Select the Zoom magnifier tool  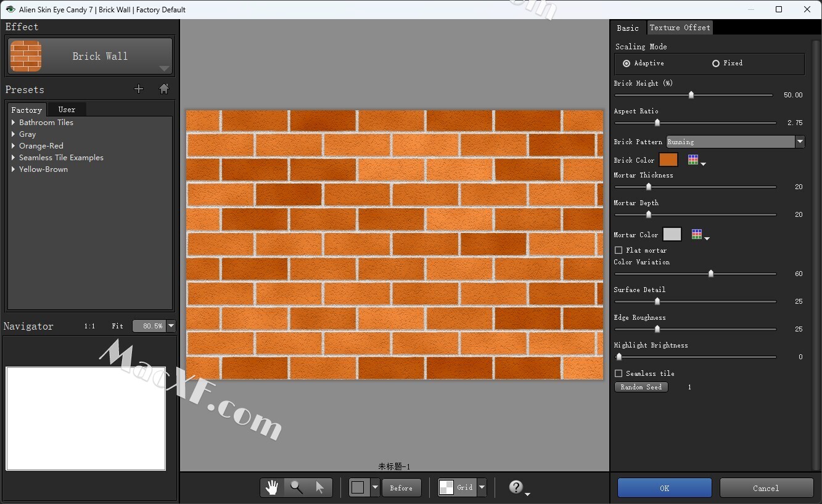pyautogui.click(x=297, y=487)
